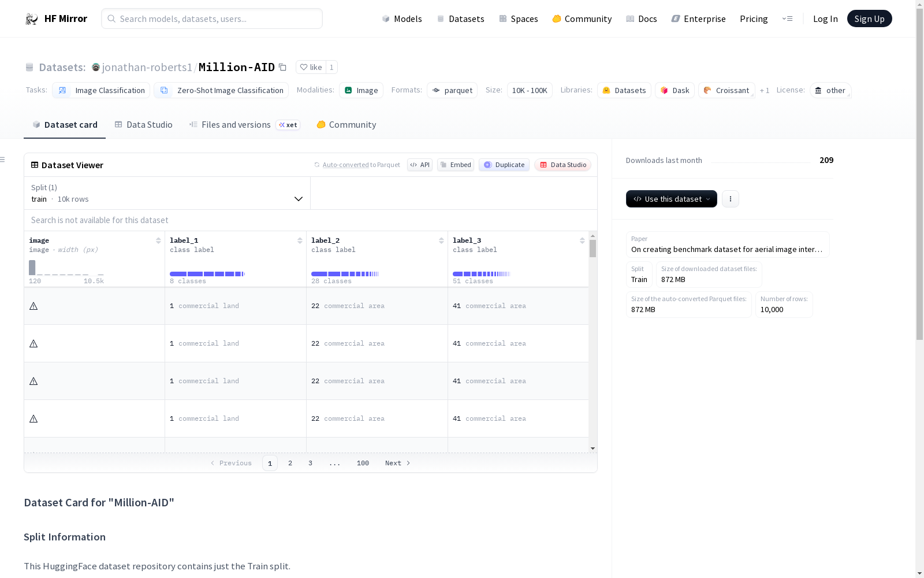Switch to the Dataset card tab
Image resolution: width=924 pixels, height=578 pixels.
[x=65, y=125]
